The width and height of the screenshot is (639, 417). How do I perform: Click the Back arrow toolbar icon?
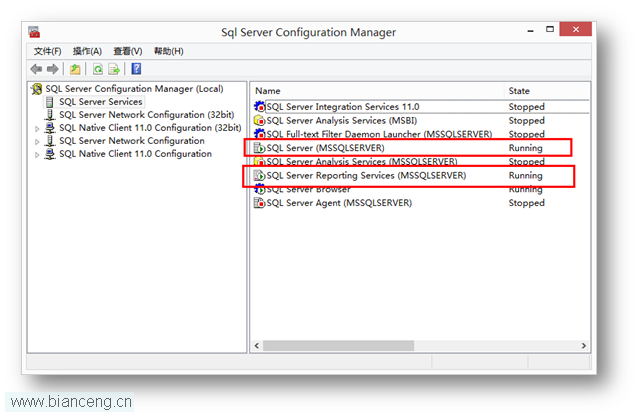[x=36, y=69]
